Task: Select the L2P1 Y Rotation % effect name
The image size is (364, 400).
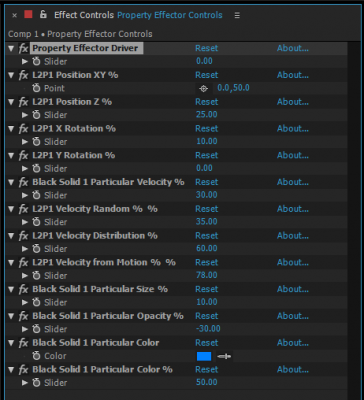Action: pyautogui.click(x=74, y=155)
